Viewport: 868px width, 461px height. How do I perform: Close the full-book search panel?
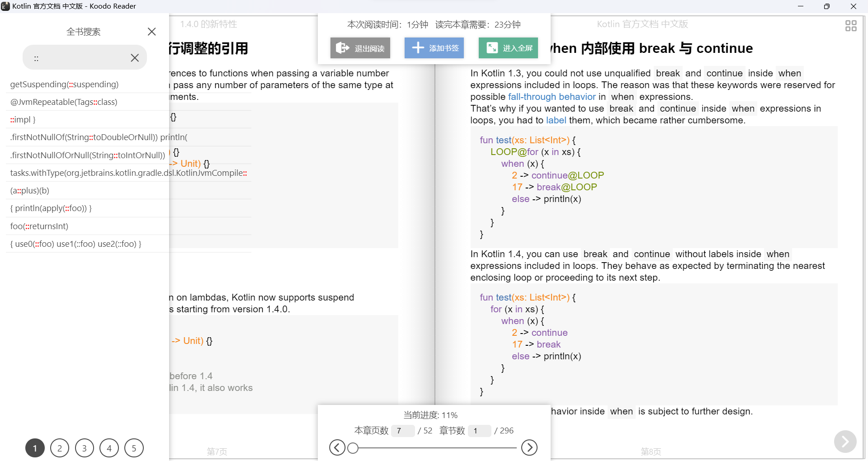[151, 32]
